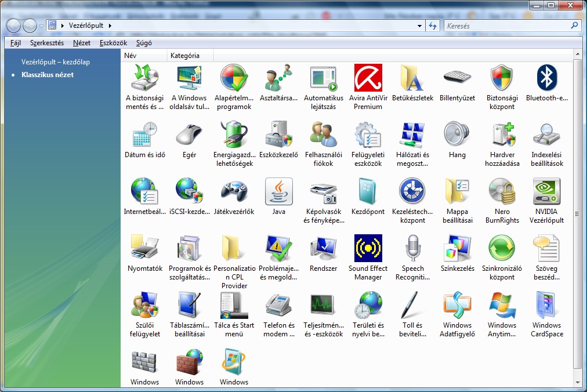Open Sound Effect Manager icon
This screenshot has width=587, height=392.
coord(368,248)
